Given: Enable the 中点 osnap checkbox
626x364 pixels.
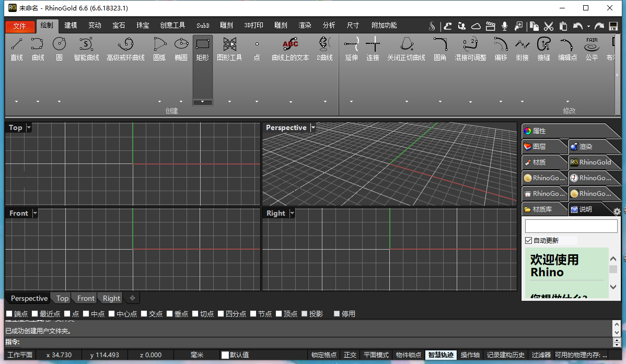Looking at the screenshot, I should click(x=86, y=314).
